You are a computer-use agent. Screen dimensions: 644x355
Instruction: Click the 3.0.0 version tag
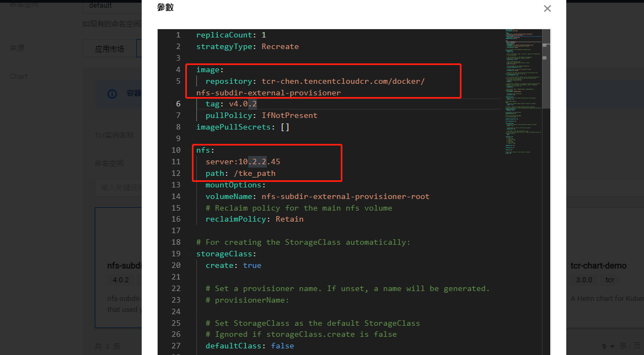point(584,279)
